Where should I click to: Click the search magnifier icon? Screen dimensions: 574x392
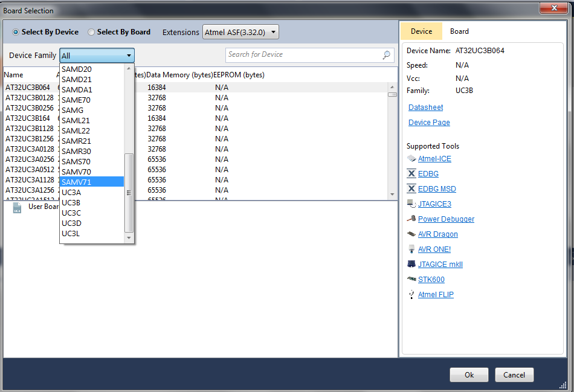[387, 55]
